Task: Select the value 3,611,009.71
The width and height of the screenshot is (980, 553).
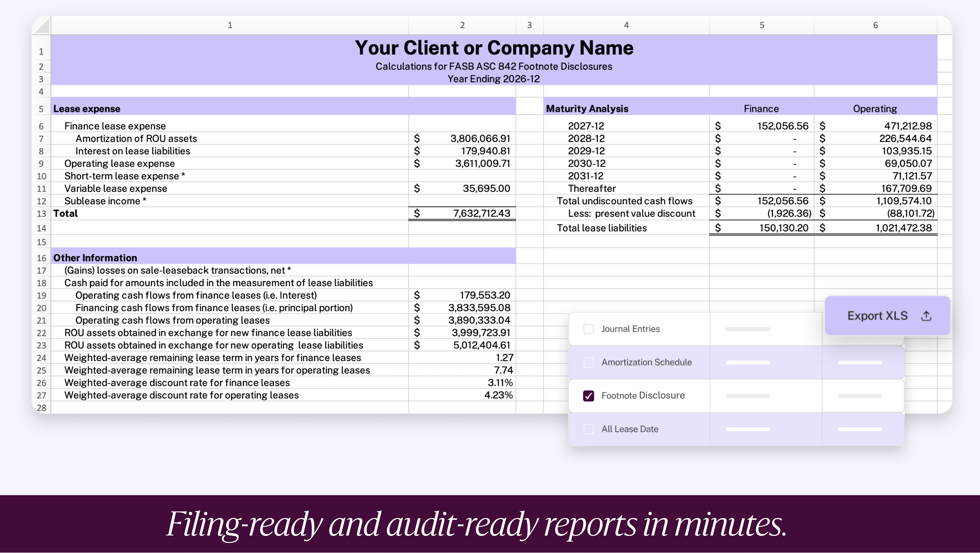Action: tap(482, 164)
